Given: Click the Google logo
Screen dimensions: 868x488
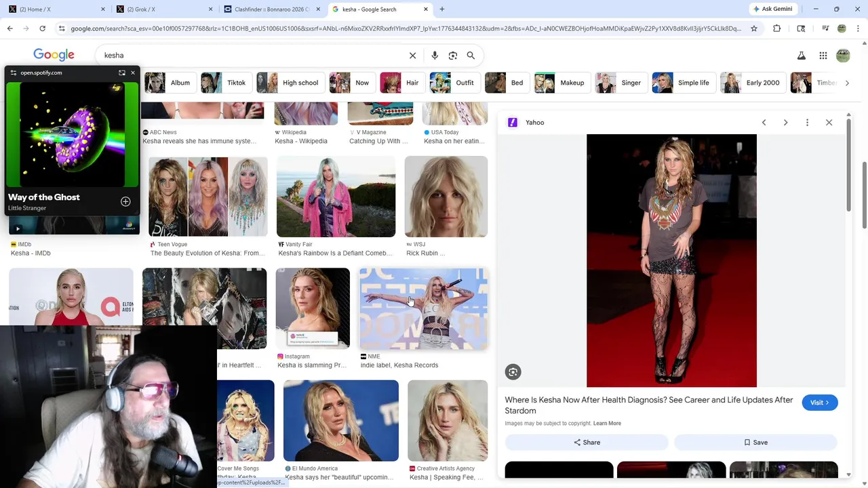Looking at the screenshot, I should pos(54,55).
